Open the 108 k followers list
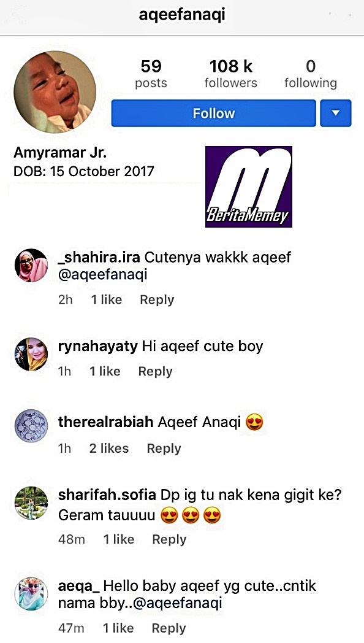Viewport: 364px width, 643px height. 230,74
